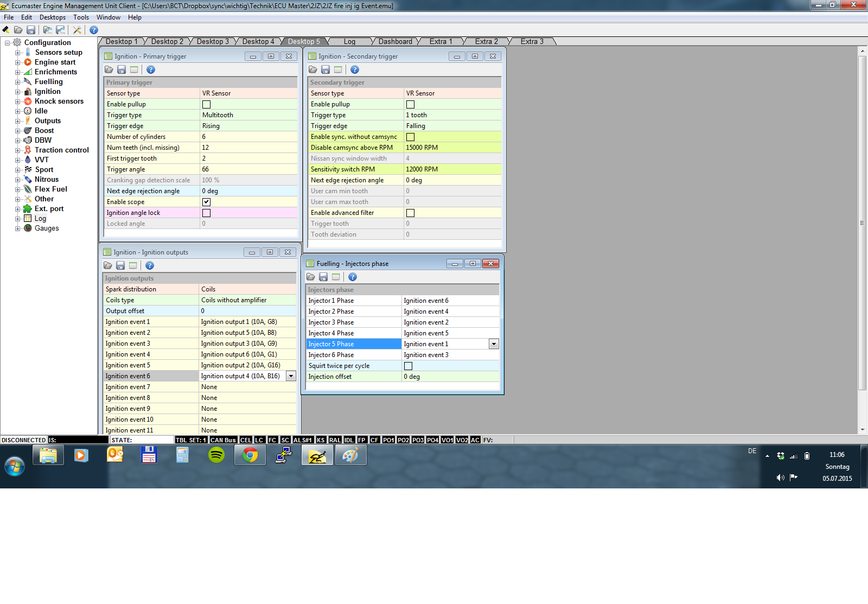Image resolution: width=868 pixels, height=604 pixels.
Task: Click the wrench and screwdriver toolbar icon
Action: pos(77,30)
